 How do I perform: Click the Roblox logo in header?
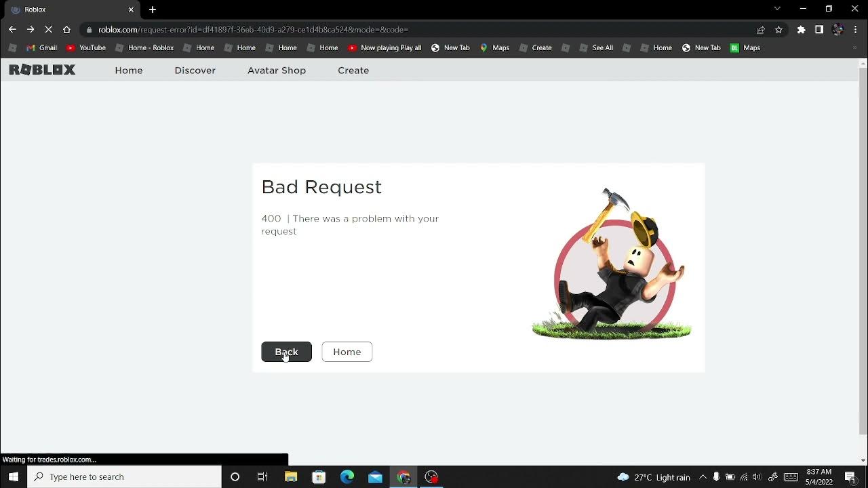[42, 70]
